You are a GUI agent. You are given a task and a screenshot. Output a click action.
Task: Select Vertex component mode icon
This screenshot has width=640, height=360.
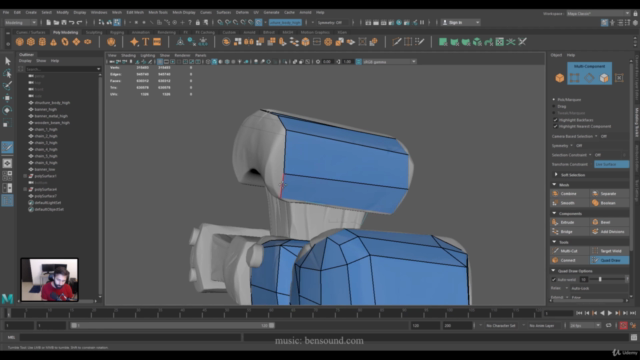click(x=575, y=78)
